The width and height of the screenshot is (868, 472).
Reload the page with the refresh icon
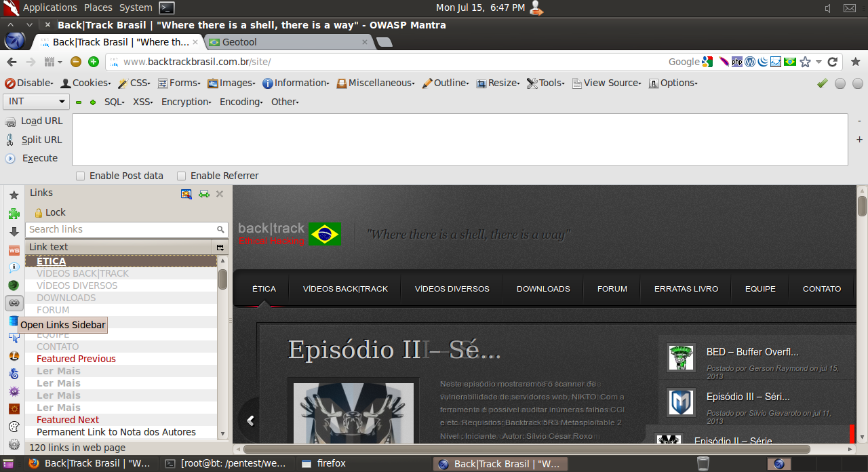833,62
